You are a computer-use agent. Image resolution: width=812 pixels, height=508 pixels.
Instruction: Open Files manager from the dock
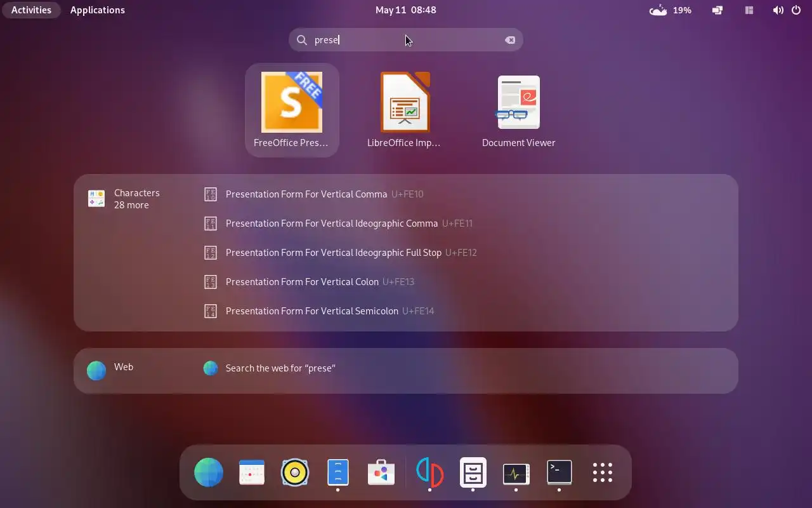tap(473, 472)
